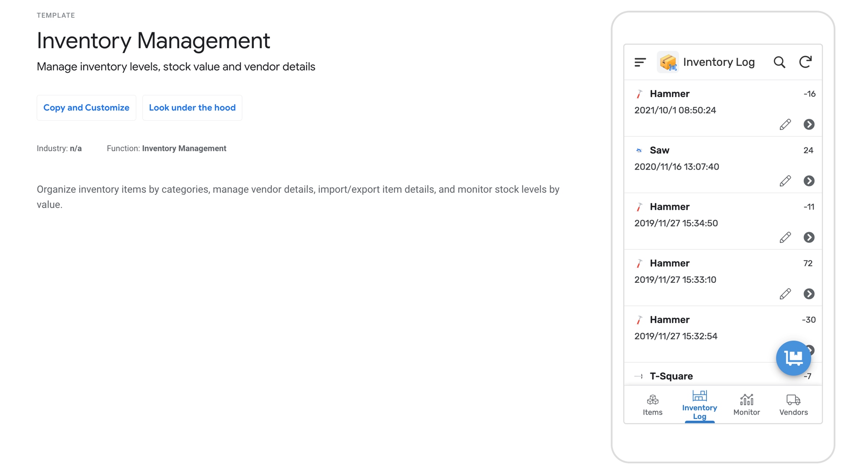Click pencil icon for Hammer 72 entry
This screenshot has height=472, width=868.
pyautogui.click(x=785, y=294)
